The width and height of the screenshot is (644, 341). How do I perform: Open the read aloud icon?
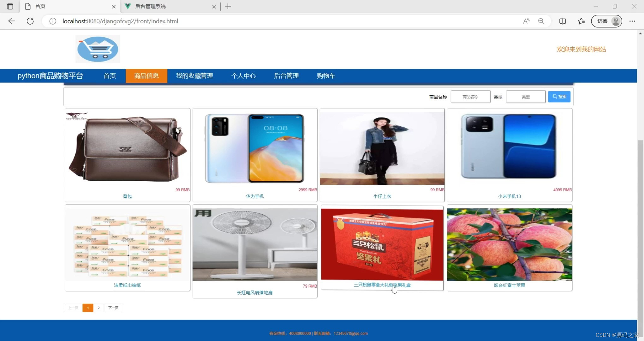coord(526,21)
